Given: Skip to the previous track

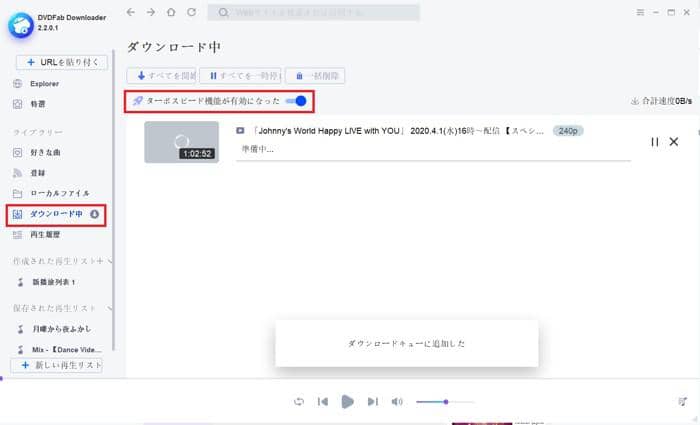Looking at the screenshot, I should tap(322, 402).
